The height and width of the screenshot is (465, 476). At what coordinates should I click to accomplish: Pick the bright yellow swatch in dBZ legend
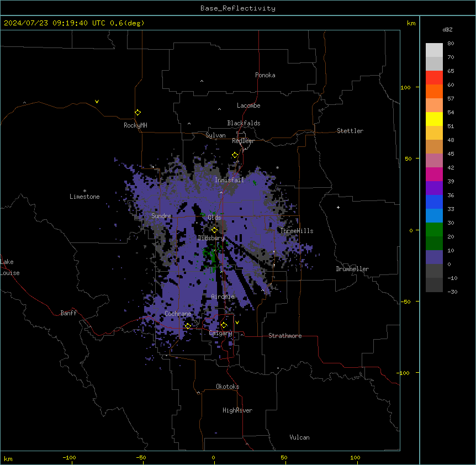click(434, 119)
